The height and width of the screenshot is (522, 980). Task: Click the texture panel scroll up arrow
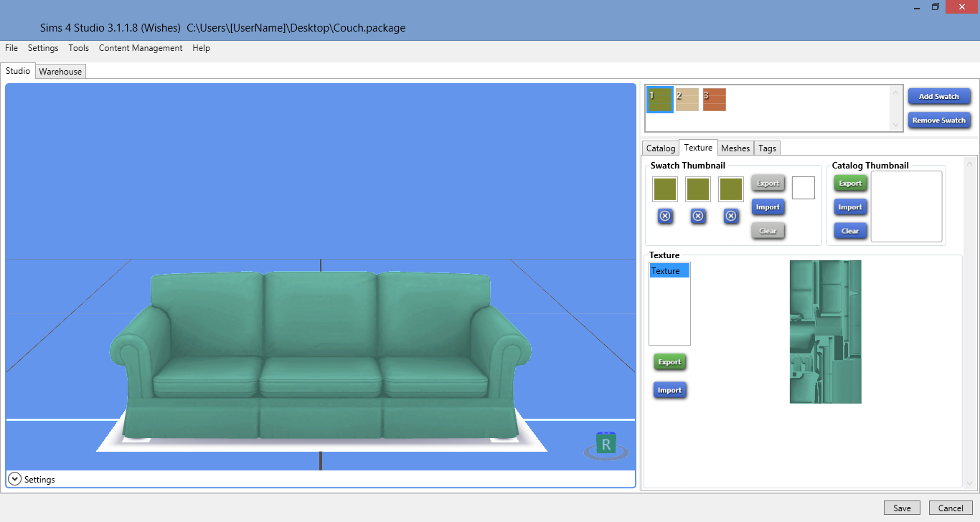click(971, 163)
